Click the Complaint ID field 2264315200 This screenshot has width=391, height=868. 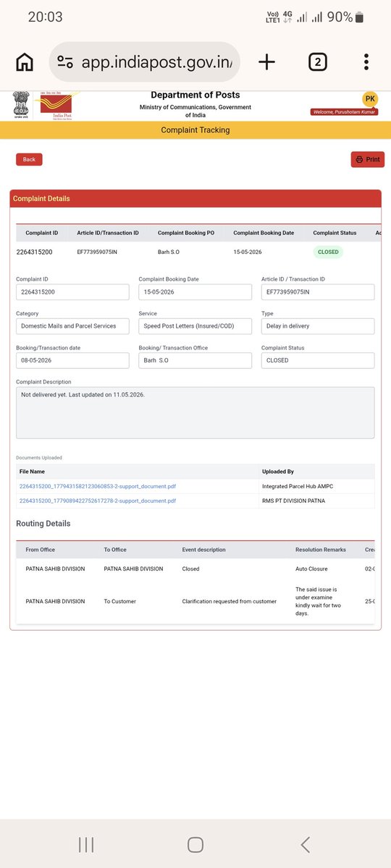pyautogui.click(x=72, y=292)
